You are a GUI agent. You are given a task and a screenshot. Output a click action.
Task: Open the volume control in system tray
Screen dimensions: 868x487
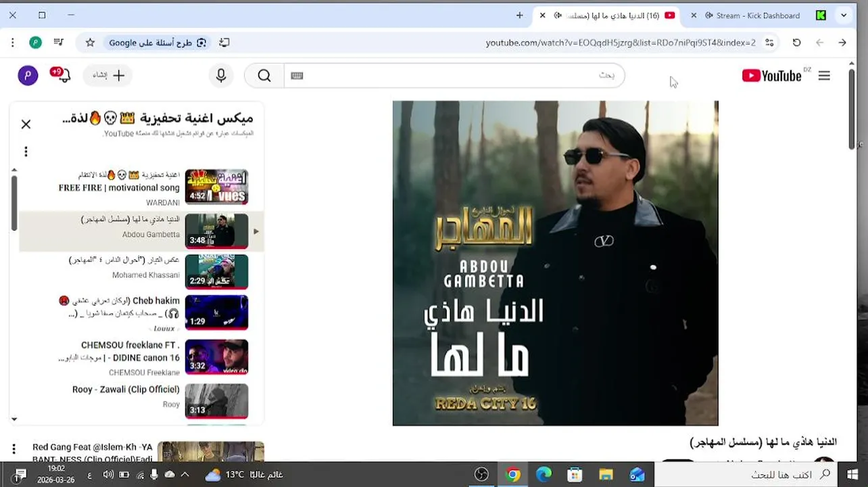click(107, 475)
